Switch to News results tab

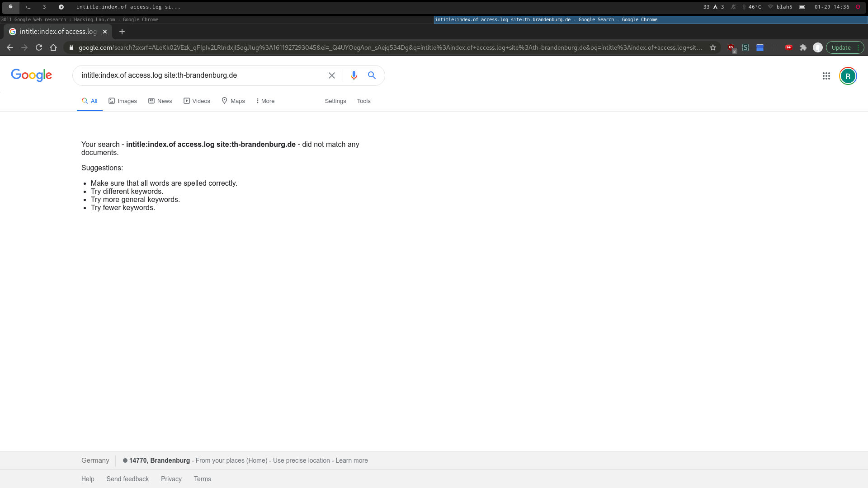click(160, 101)
